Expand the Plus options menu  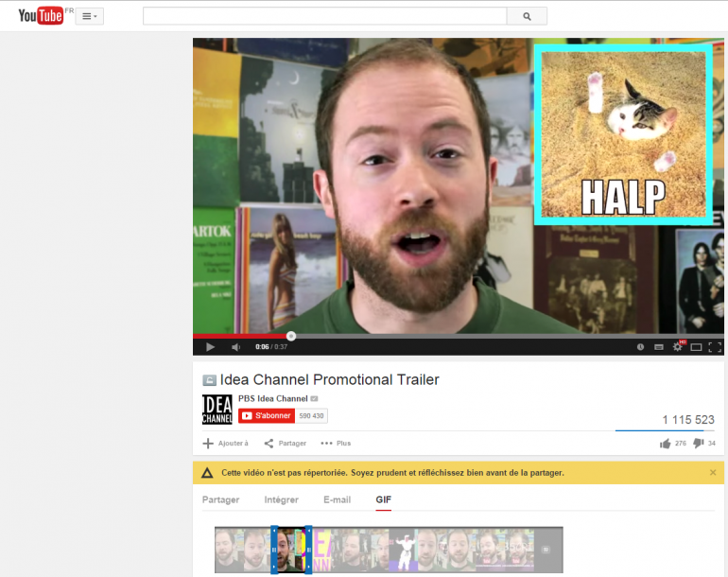coord(336,443)
